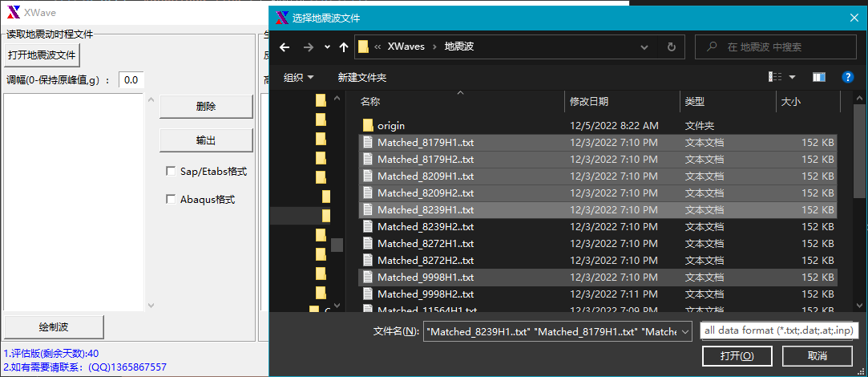Click the 取消 button
868x377 pixels.
(818, 355)
